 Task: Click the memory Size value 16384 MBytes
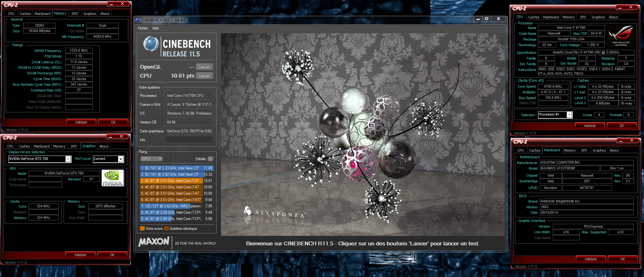click(39, 31)
